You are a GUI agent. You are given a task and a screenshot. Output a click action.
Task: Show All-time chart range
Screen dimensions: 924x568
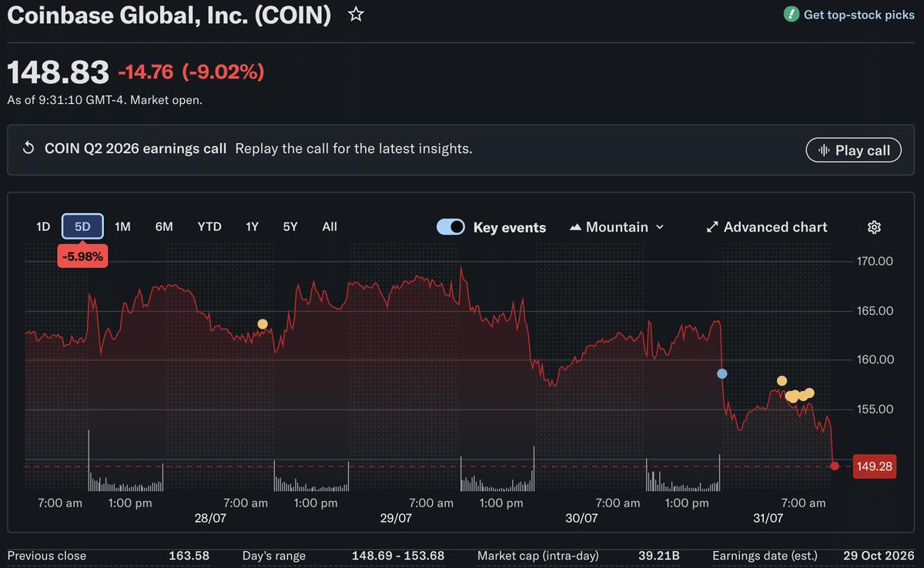tap(330, 226)
